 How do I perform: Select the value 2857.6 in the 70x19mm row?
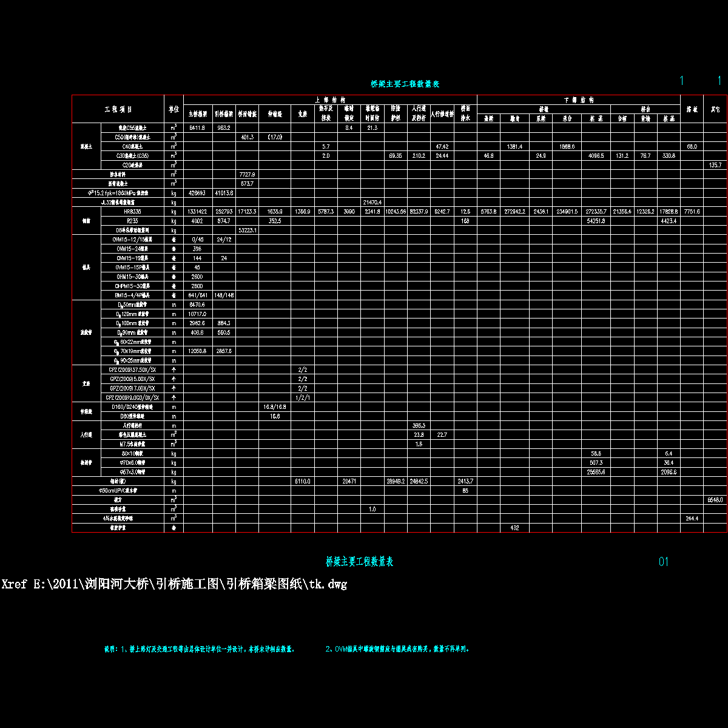tap(224, 351)
